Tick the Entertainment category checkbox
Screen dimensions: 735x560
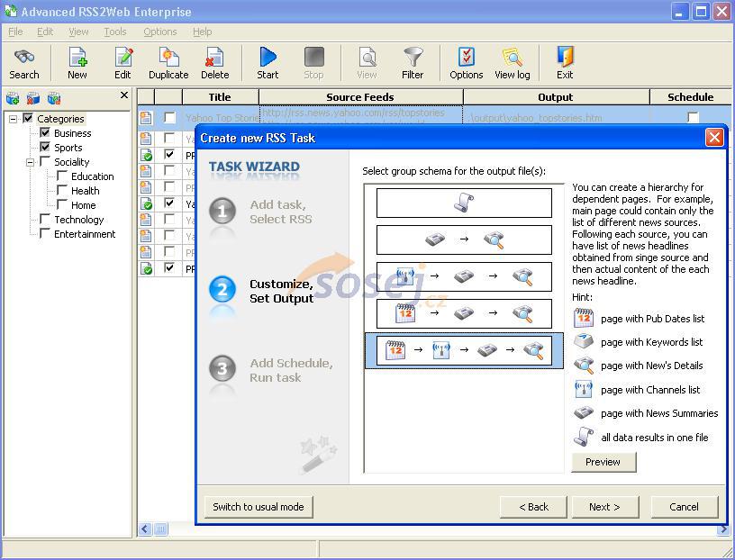(x=45, y=234)
